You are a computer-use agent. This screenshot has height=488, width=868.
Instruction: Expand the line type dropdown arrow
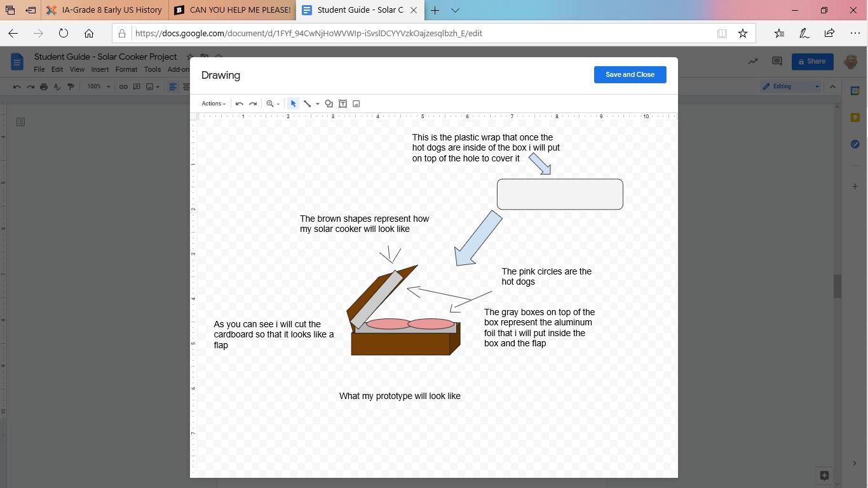pos(318,104)
